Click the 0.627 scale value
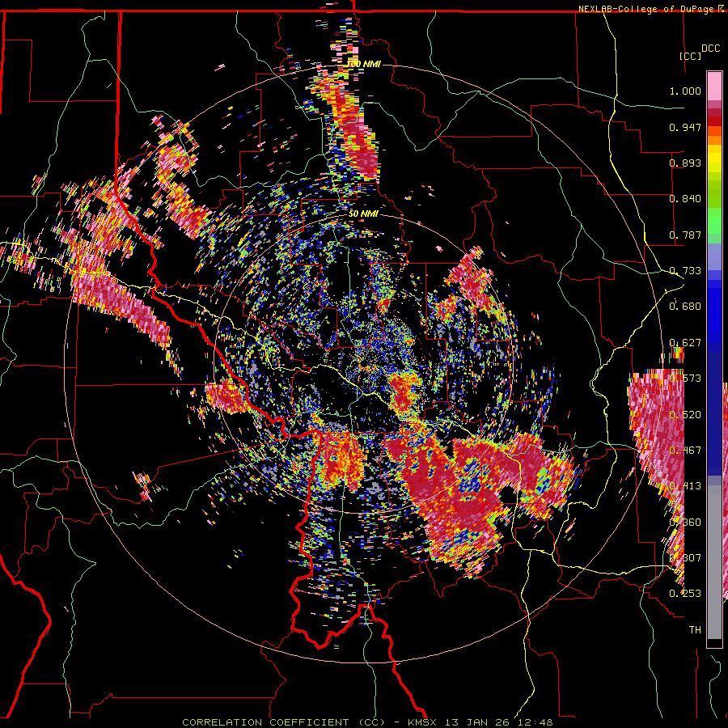728x728 pixels. click(x=685, y=343)
